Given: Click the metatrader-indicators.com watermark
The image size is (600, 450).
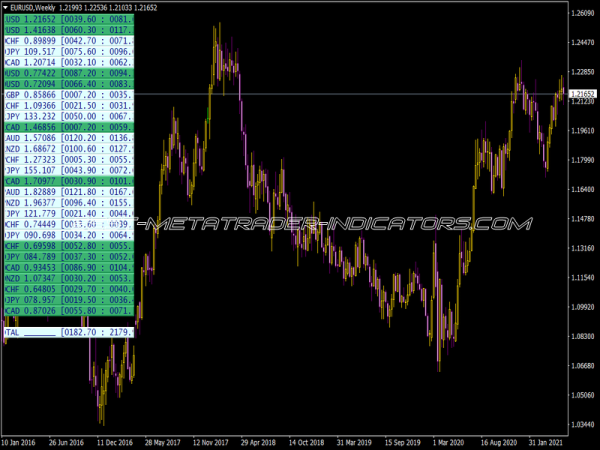Looking at the screenshot, I should pyautogui.click(x=332, y=223).
